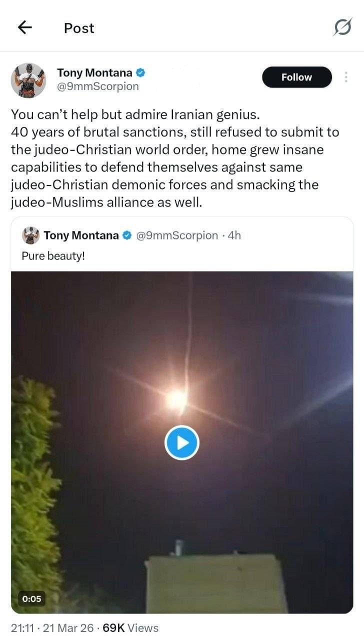Image resolution: width=364 pixels, height=640 pixels.
Task: Open the Tony Montana display name
Action: click(95, 73)
